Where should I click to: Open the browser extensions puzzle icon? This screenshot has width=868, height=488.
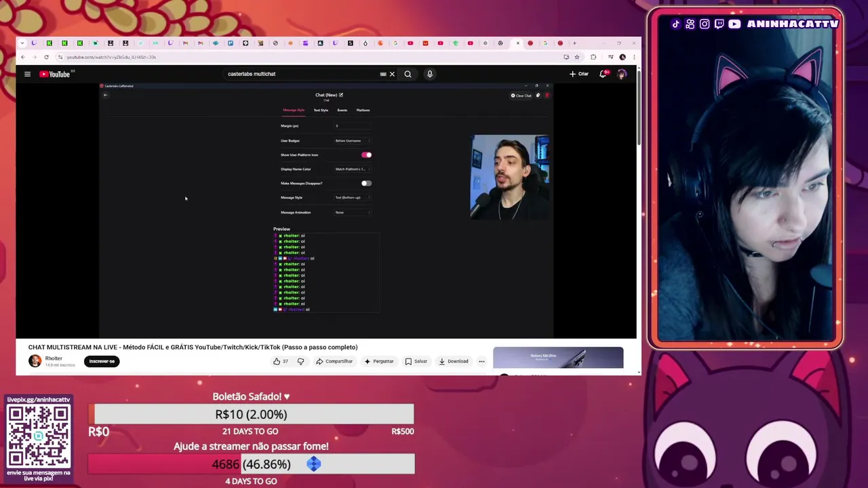[x=593, y=57]
